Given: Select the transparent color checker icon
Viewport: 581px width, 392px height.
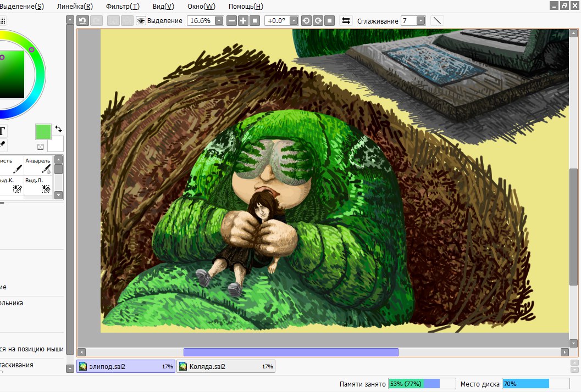Looking at the screenshot, I should tap(40, 147).
